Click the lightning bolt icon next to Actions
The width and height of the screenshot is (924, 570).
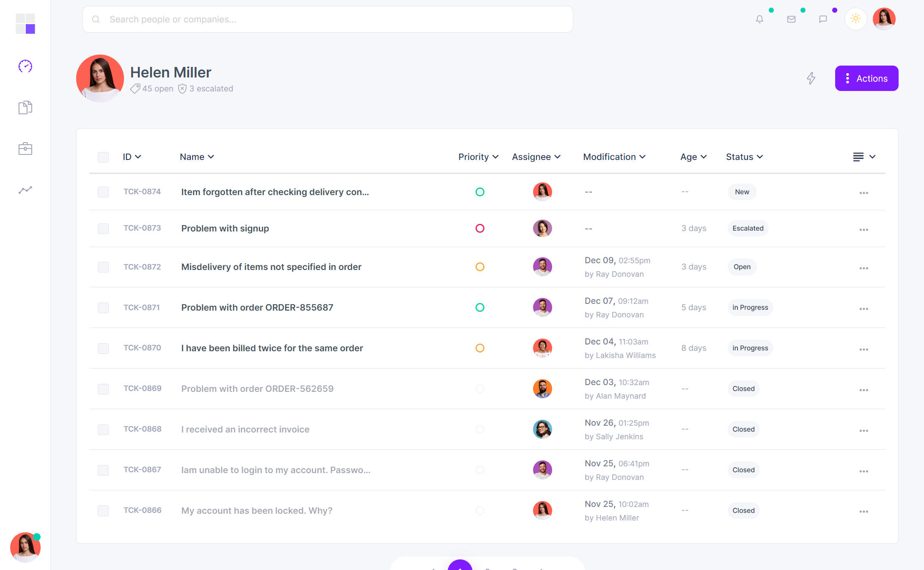(x=811, y=78)
